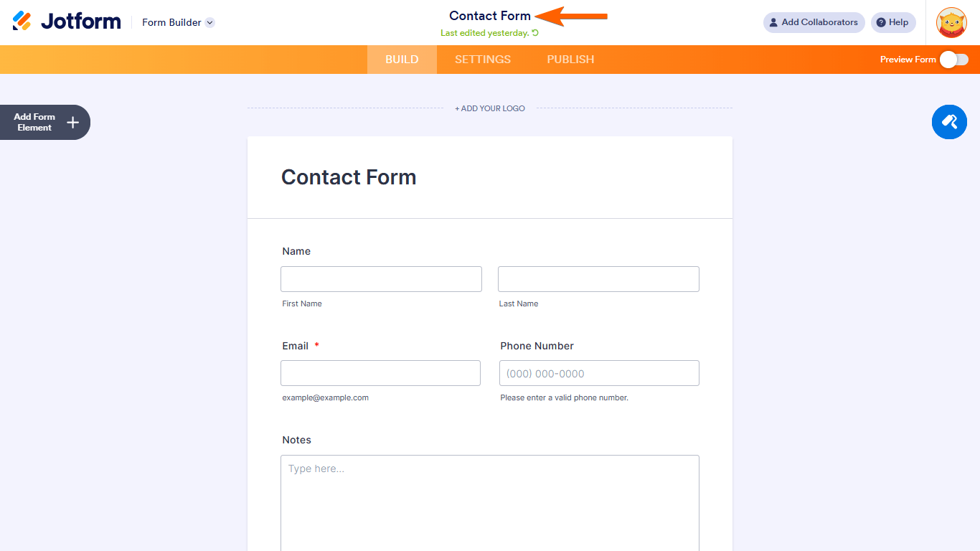Click the plus icon on Add Form Element
The width and height of the screenshot is (980, 551).
(72, 122)
